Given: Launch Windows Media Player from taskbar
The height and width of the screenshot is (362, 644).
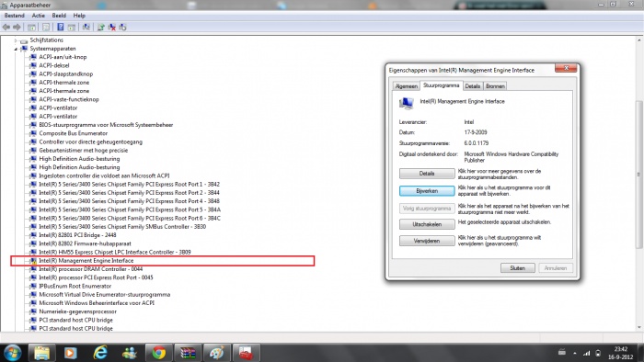Looking at the screenshot, I should coord(70,353).
